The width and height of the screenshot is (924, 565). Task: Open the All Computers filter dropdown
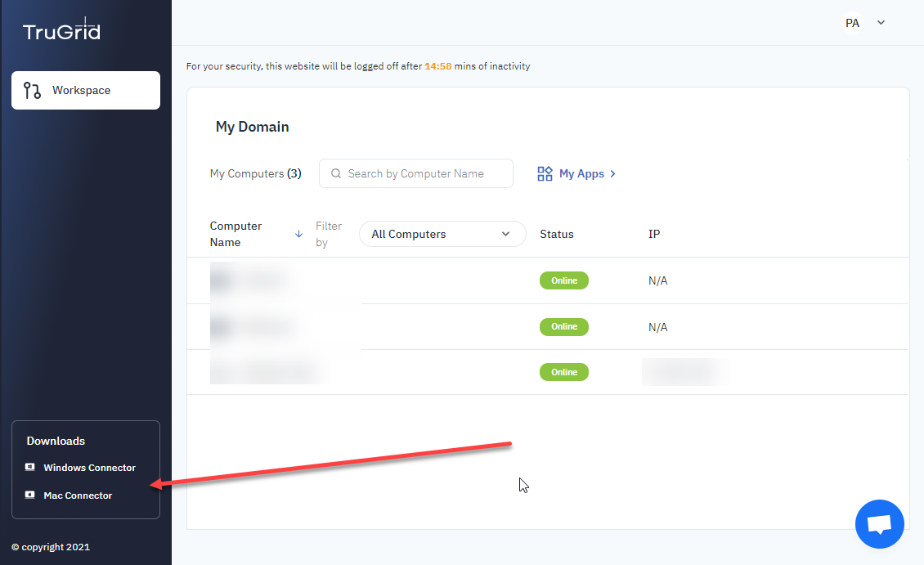coord(442,234)
